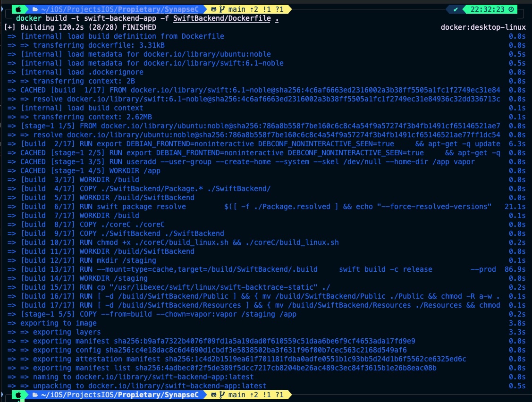
Task: Click the Apple logo beside the 22:32:23 prompt
Action: pyautogui.click(x=18, y=9)
